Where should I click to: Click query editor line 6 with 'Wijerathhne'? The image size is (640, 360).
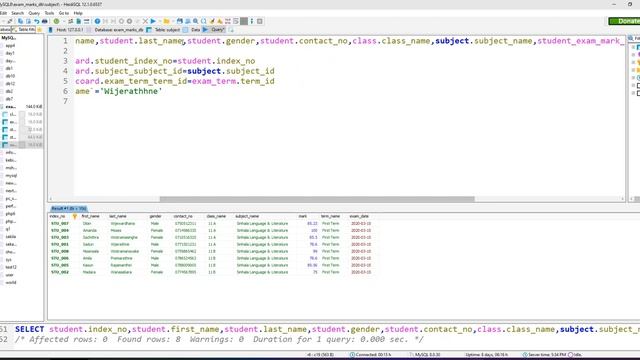[118, 91]
